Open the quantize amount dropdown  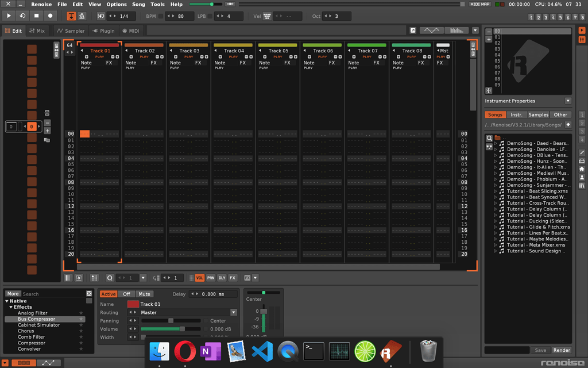[143, 278]
